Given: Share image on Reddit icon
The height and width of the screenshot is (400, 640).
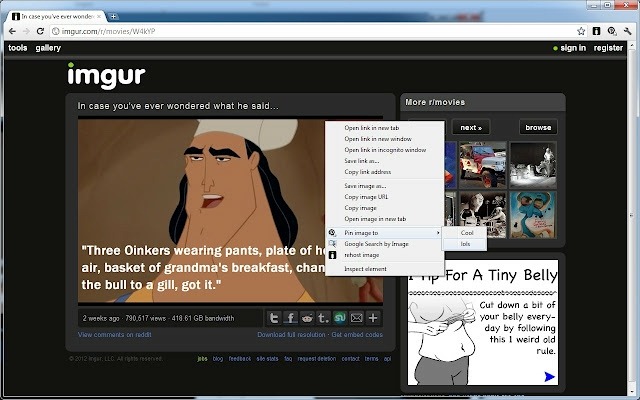Looking at the screenshot, I should coord(307,318).
